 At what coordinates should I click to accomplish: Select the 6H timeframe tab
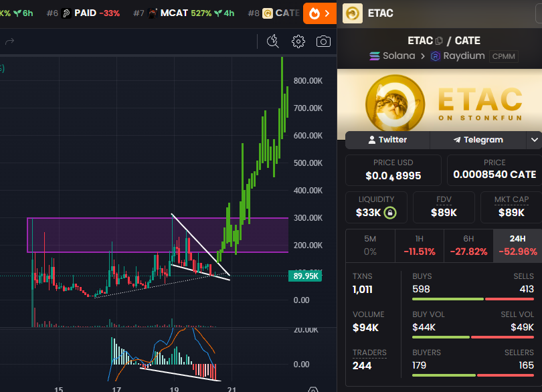(x=468, y=246)
